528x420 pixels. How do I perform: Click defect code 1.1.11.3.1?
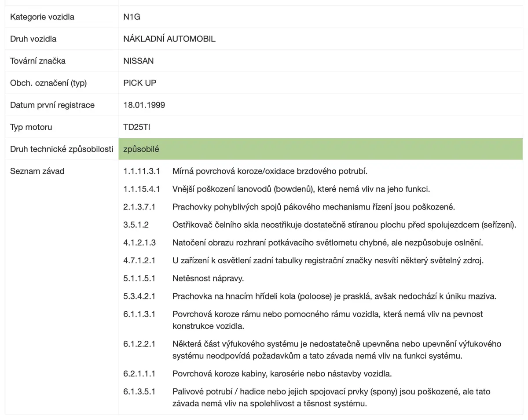[142, 171]
